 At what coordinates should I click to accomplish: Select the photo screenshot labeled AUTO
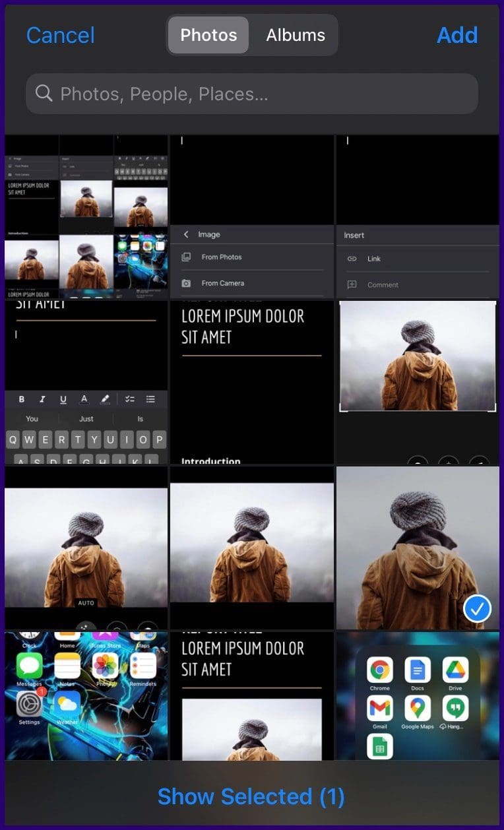86,548
